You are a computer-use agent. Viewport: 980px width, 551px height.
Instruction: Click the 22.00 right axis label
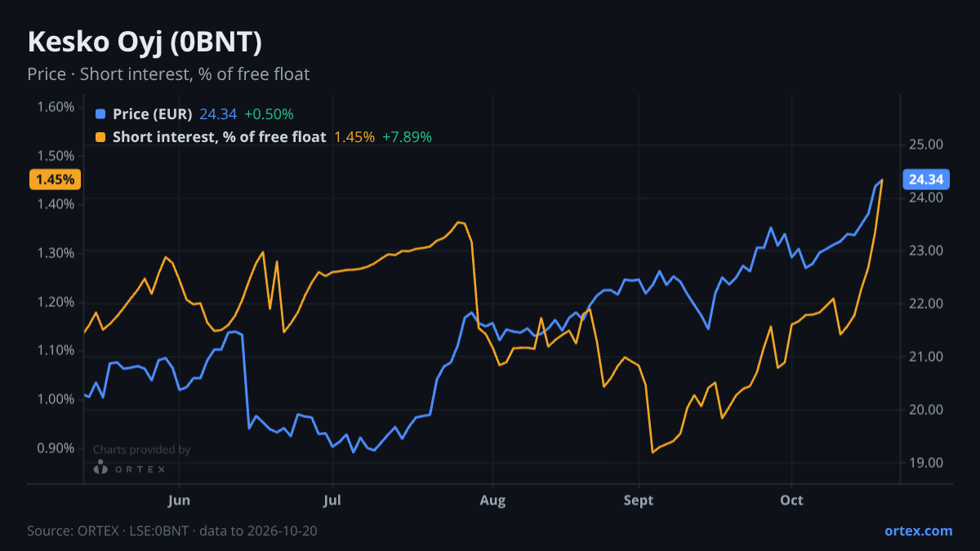pos(925,304)
